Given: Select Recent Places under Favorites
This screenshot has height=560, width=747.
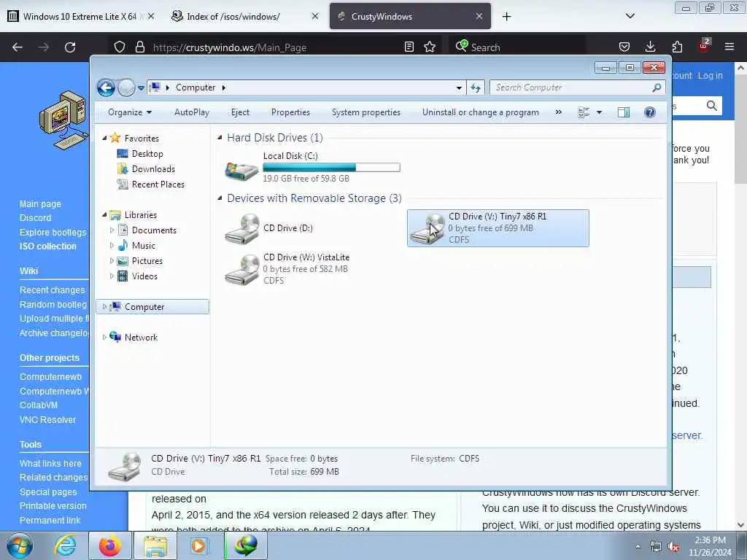Looking at the screenshot, I should [x=158, y=184].
